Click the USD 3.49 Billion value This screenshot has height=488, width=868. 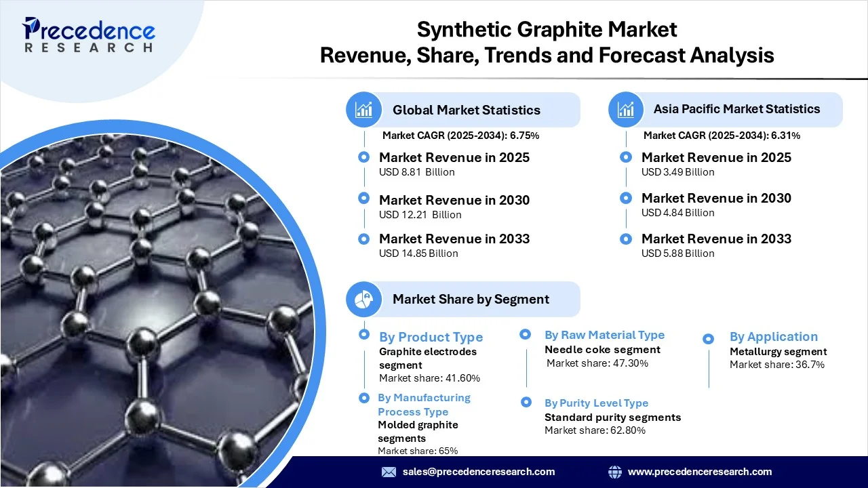(678, 172)
